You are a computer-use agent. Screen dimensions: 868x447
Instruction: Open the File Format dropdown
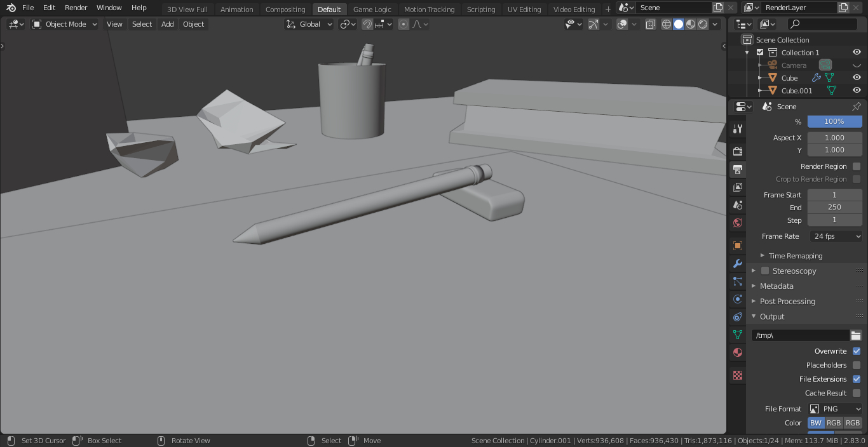coord(835,408)
